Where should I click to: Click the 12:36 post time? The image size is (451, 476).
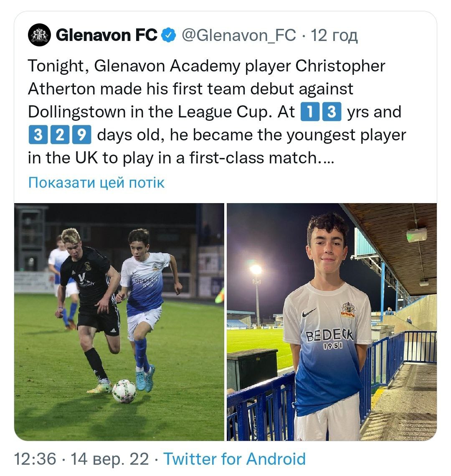click(x=35, y=458)
